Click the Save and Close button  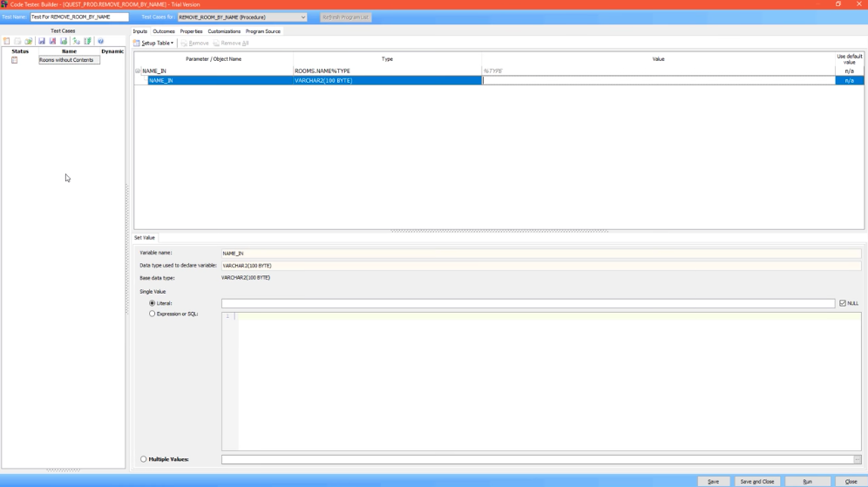[756, 481]
